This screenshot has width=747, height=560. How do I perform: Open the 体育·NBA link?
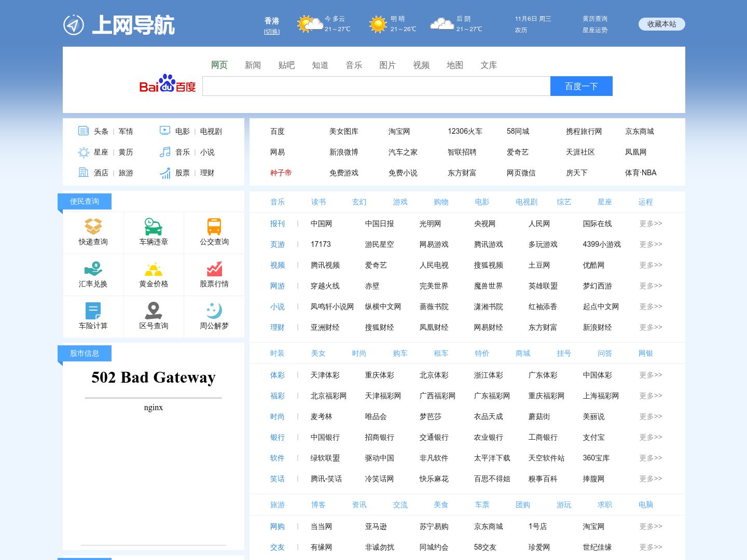pyautogui.click(x=641, y=173)
